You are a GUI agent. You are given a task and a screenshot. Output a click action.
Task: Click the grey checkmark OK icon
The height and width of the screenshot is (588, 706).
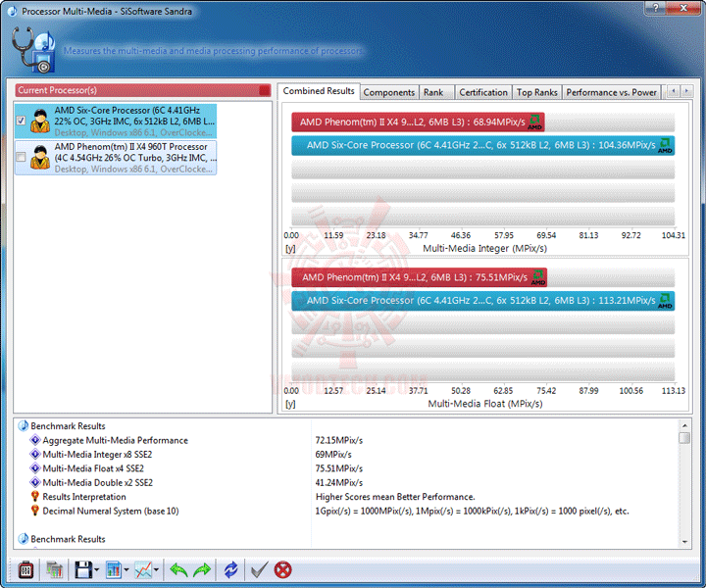click(x=259, y=570)
